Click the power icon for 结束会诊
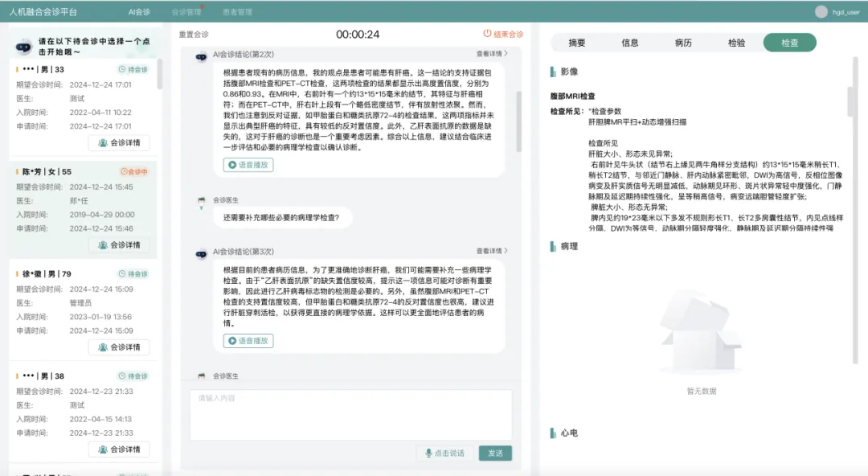Screen dimensions: 868x476 pos(487,35)
